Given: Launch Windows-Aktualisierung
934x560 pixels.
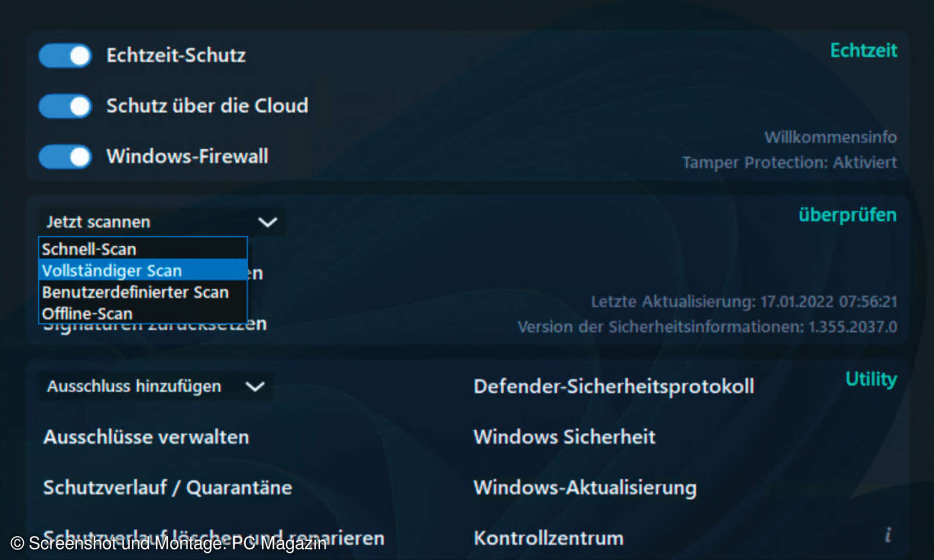Looking at the screenshot, I should (x=584, y=487).
